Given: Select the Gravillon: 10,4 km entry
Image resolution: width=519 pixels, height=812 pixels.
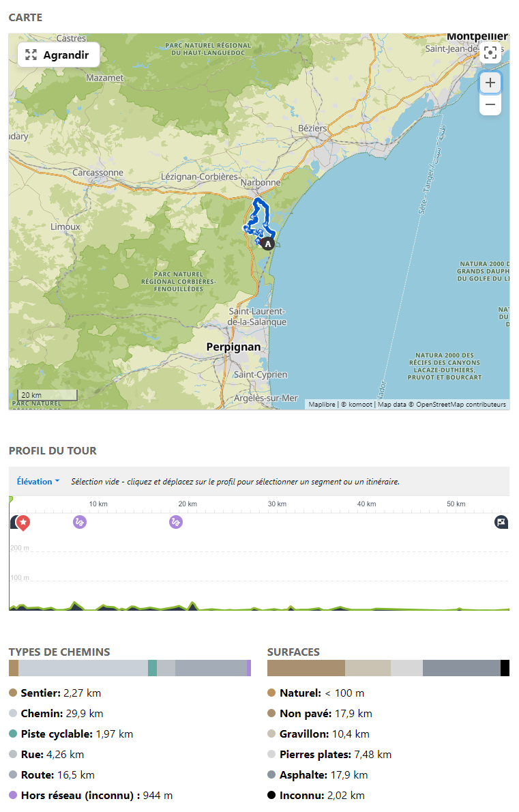Looking at the screenshot, I should click(318, 734).
